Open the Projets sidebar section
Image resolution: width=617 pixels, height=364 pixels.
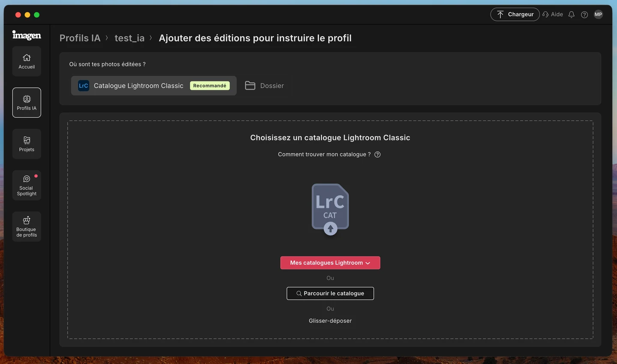tap(27, 144)
